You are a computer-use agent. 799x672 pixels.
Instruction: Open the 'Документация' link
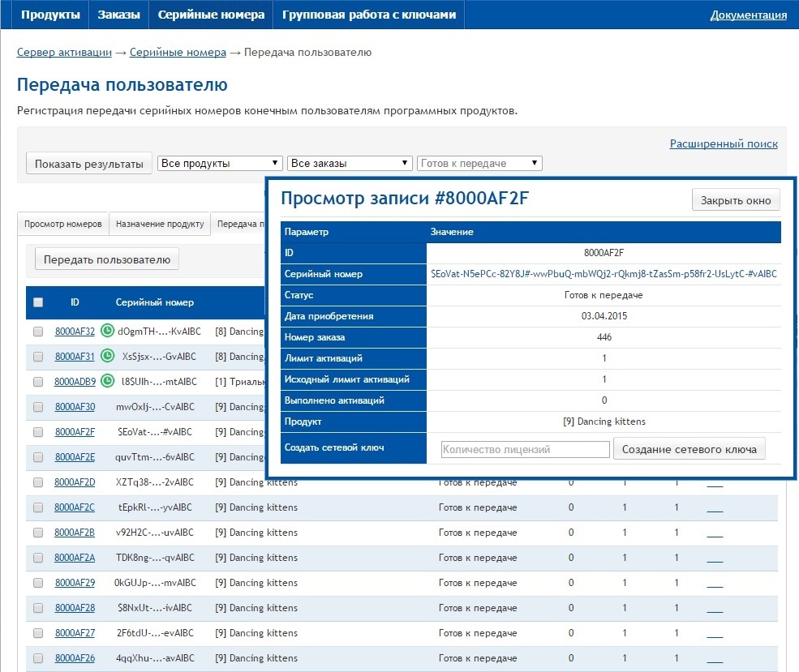(x=748, y=15)
